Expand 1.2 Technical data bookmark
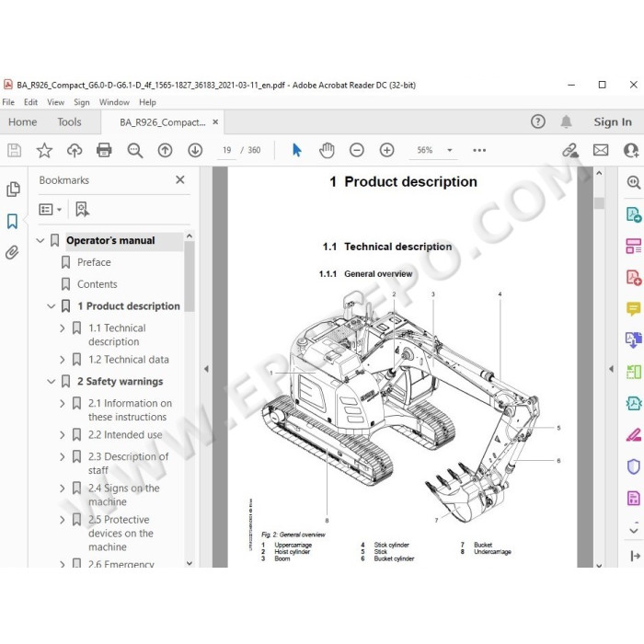Image resolution: width=644 pixels, height=644 pixels. (x=62, y=360)
